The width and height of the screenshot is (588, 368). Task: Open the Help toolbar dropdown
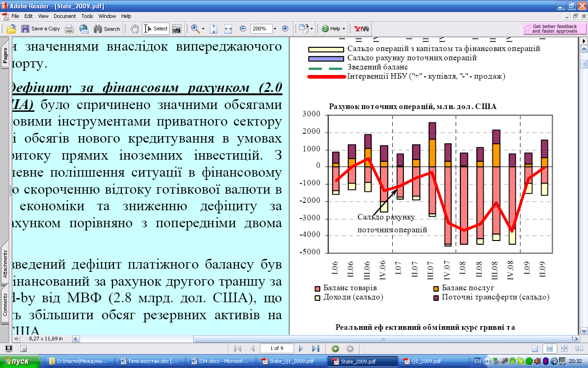(x=334, y=29)
